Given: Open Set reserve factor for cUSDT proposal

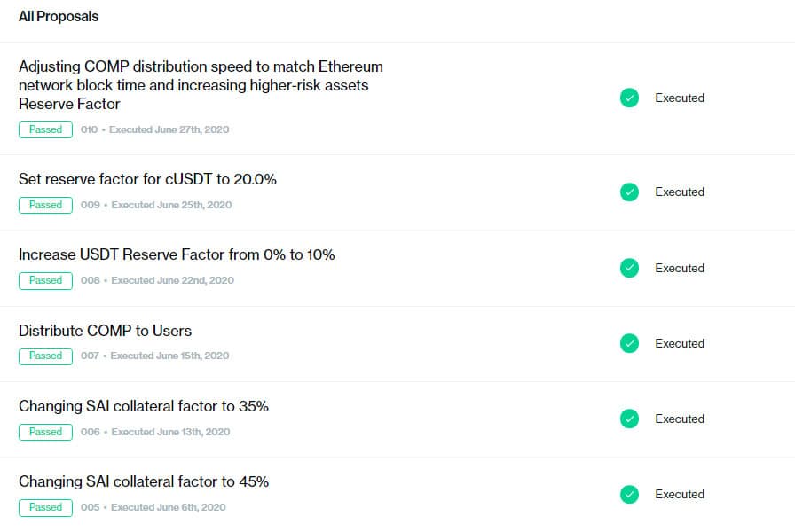Looking at the screenshot, I should 147,179.
